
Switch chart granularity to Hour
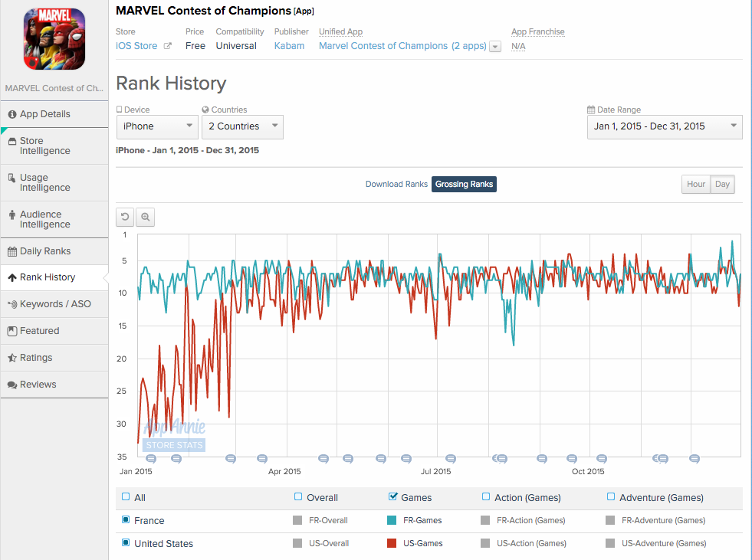[696, 184]
